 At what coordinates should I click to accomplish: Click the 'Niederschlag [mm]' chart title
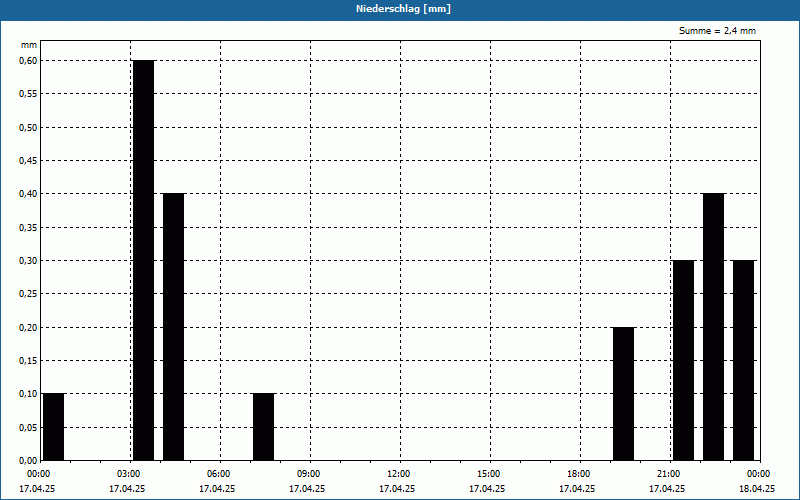point(403,9)
